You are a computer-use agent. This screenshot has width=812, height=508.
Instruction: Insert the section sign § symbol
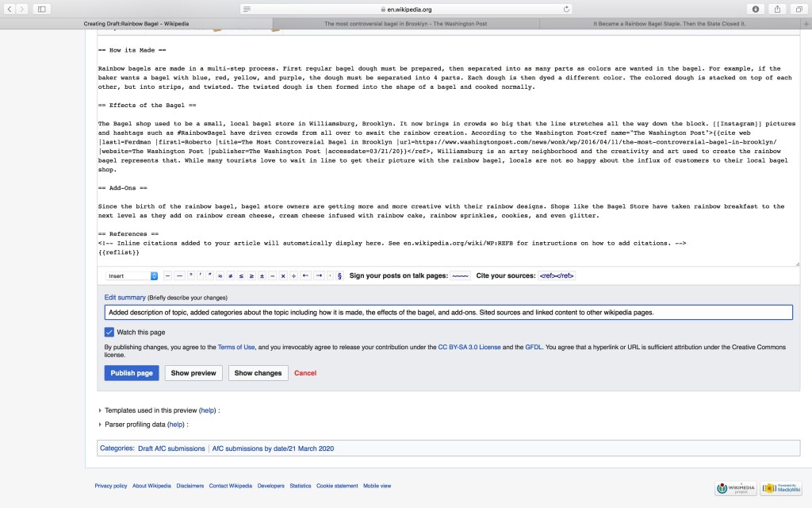pos(339,276)
